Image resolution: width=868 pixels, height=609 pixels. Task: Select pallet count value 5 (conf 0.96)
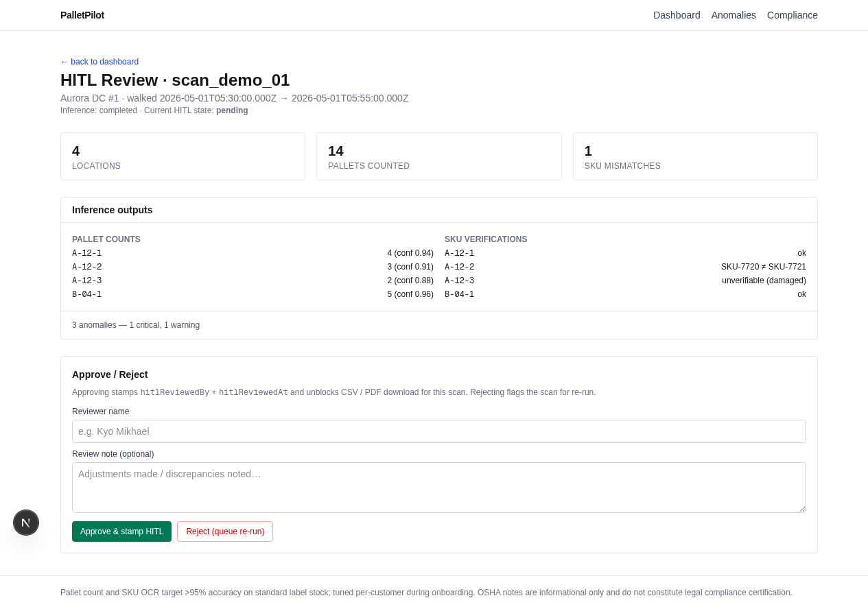click(410, 294)
